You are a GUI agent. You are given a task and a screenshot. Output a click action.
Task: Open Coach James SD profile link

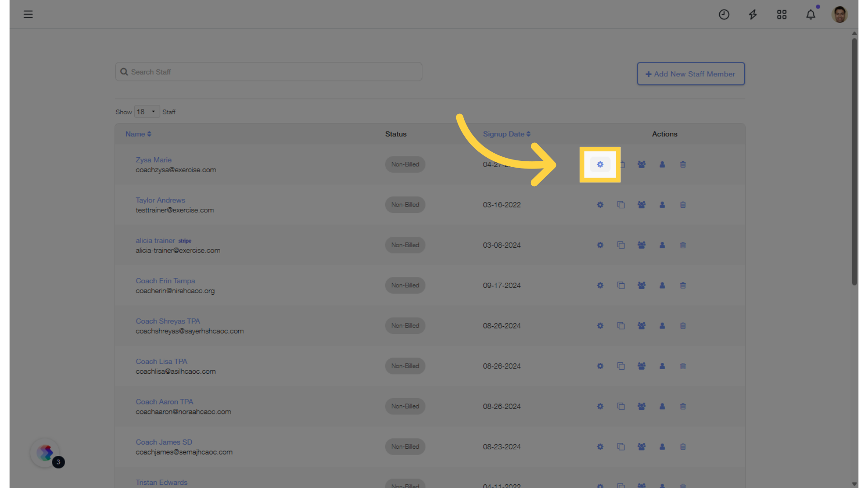click(164, 442)
